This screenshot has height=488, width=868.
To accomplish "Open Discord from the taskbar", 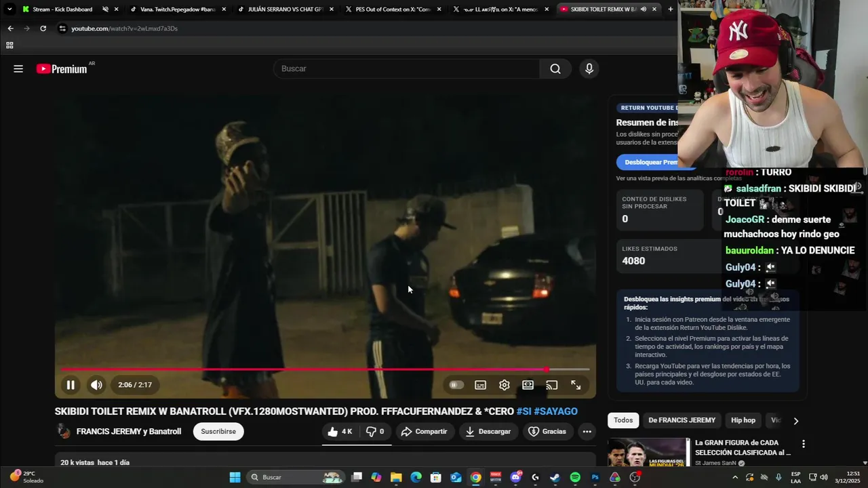I will point(515,477).
